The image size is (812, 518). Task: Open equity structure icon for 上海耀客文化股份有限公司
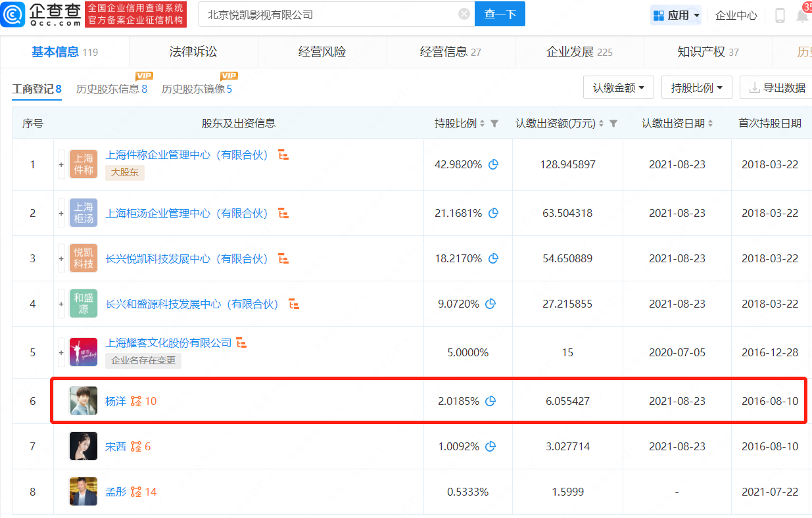click(241, 342)
